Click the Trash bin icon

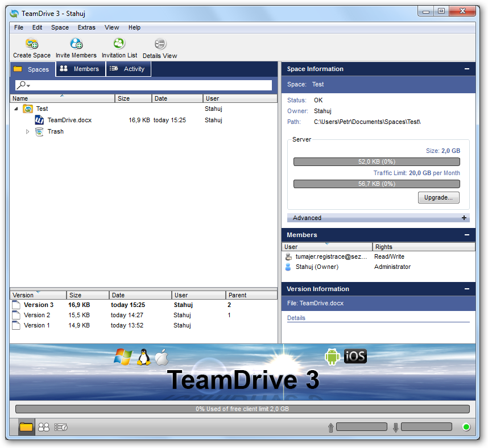coord(39,131)
